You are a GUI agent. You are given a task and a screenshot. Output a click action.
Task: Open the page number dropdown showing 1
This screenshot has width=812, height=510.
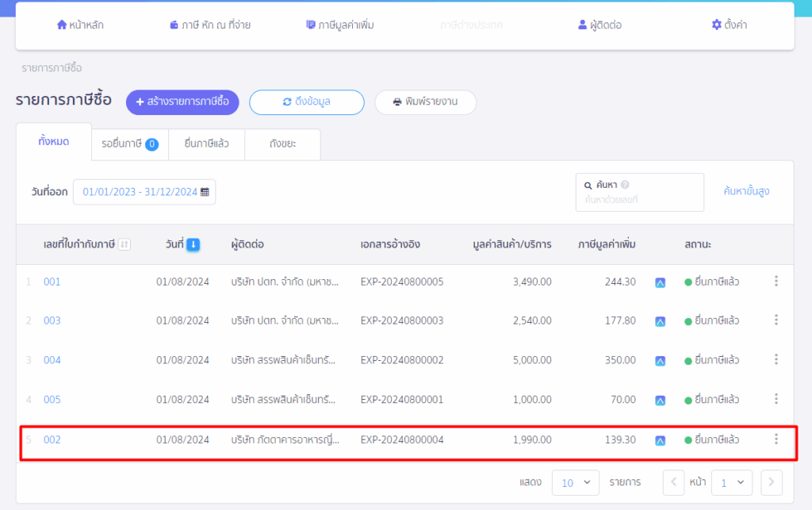point(731,482)
